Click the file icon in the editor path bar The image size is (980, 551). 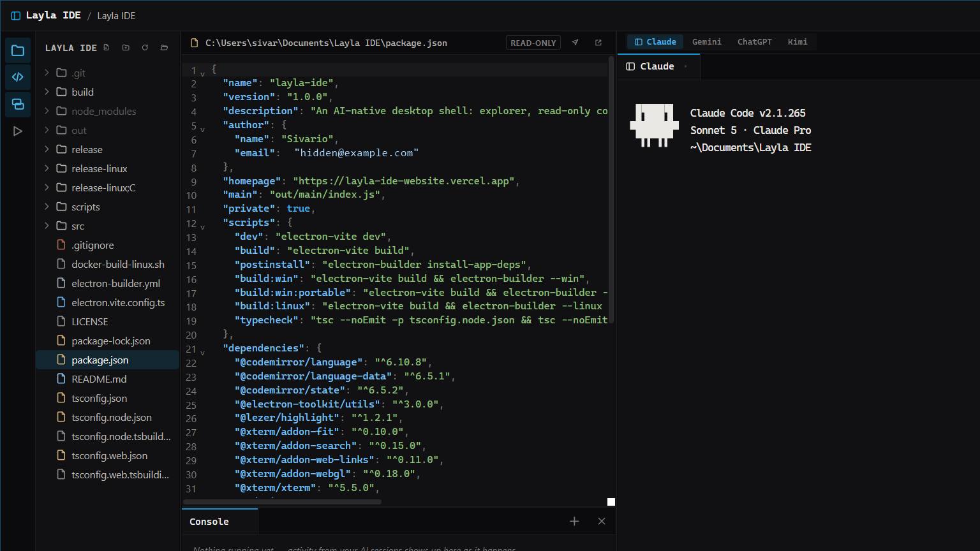click(195, 43)
